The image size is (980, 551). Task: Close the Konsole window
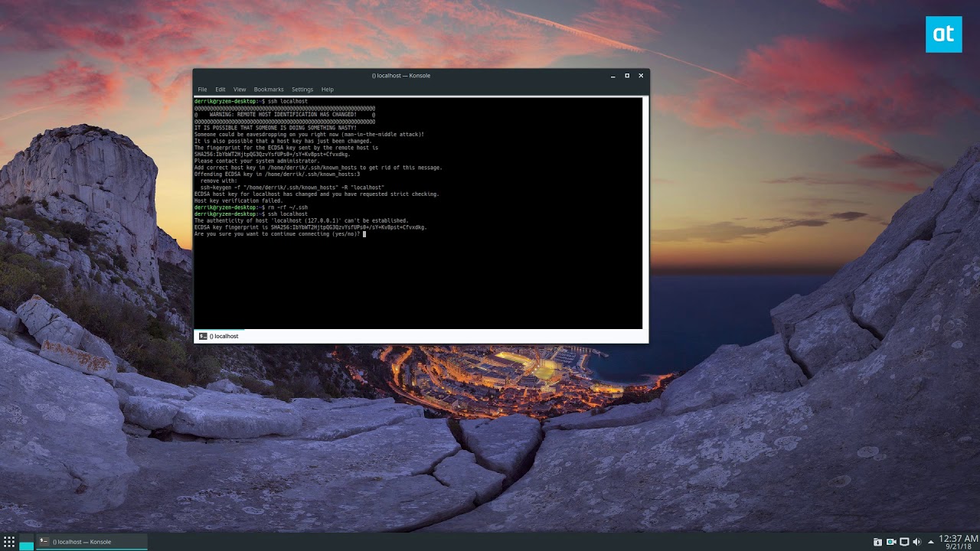[x=641, y=76]
